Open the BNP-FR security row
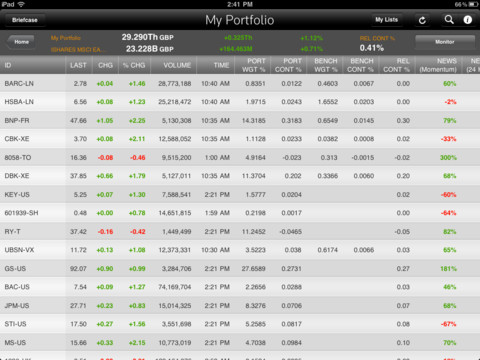Screen dimensions: 480x360 click(240, 120)
